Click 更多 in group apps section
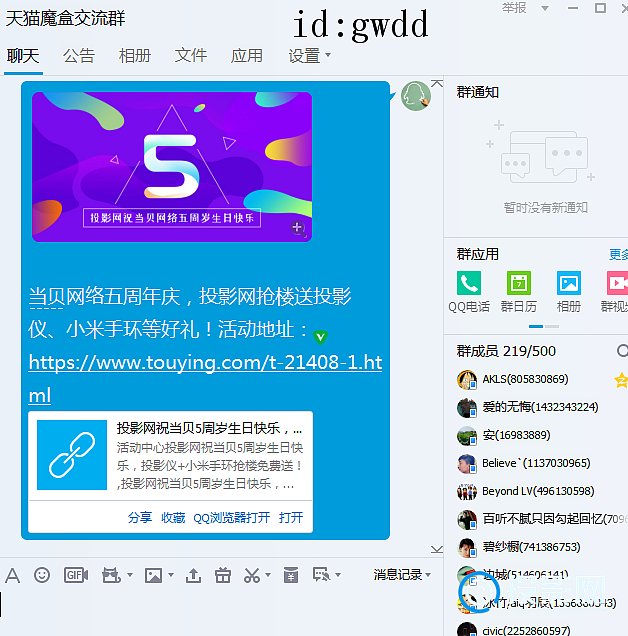Screen dimensions: 628x636 [618, 255]
